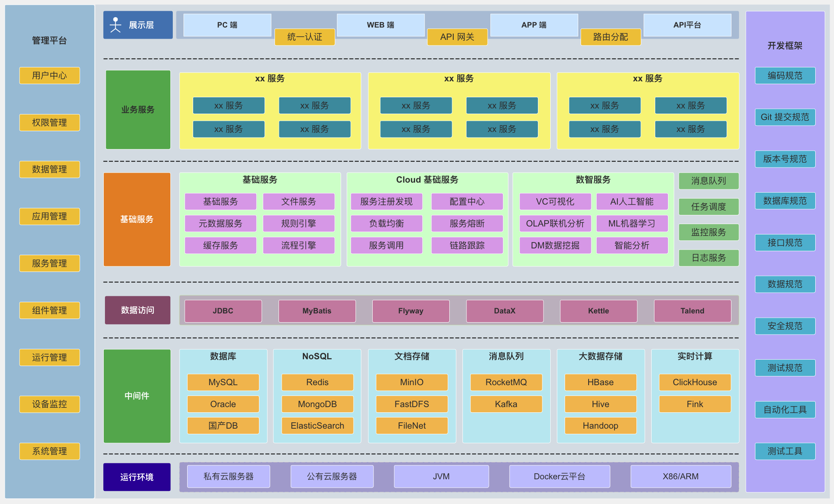This screenshot has height=504, width=834.
Task: Click the 流程引擎 box
Action: pyautogui.click(x=299, y=246)
